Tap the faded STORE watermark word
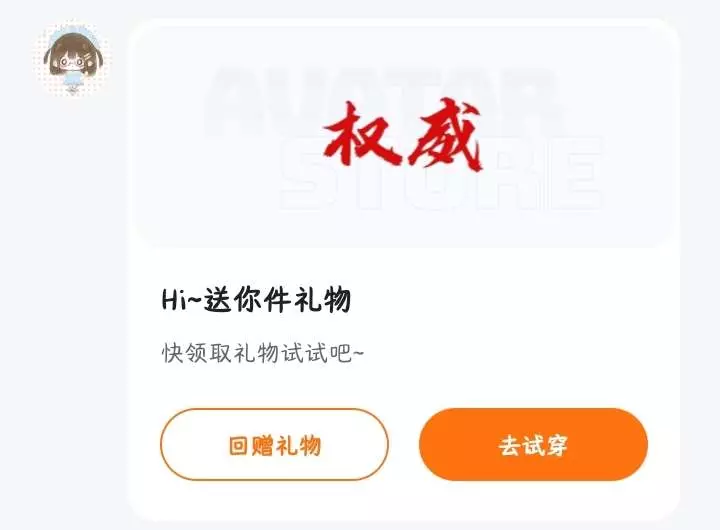The image size is (720, 530). [441, 173]
